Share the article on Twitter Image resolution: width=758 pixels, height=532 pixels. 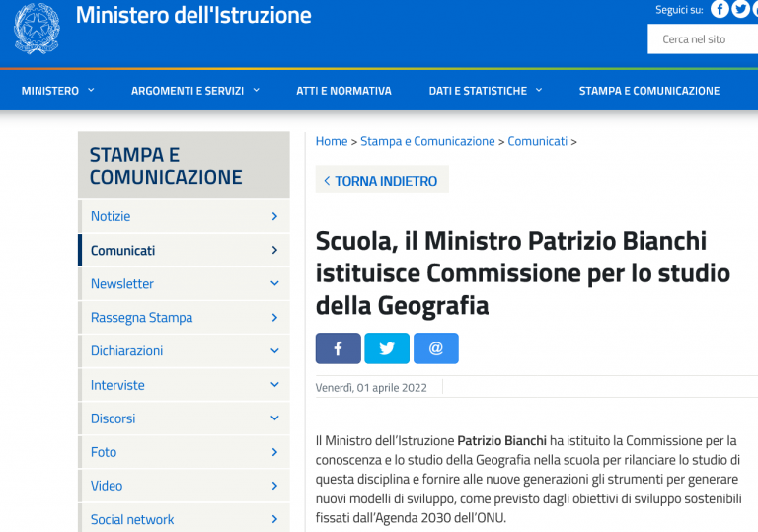point(387,348)
